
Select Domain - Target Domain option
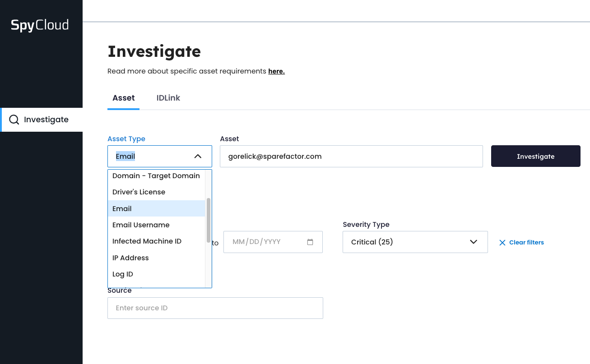coord(156,176)
